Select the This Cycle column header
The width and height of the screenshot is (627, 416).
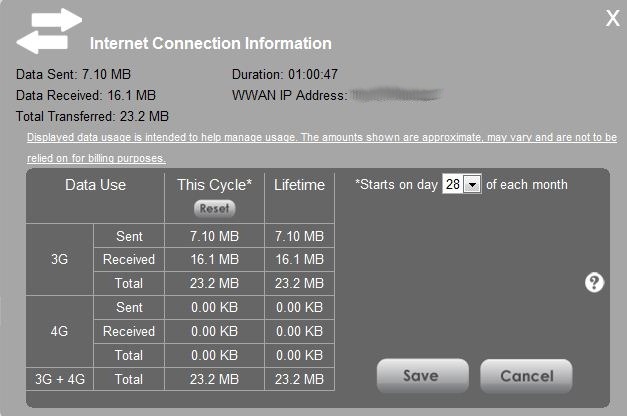coord(214,185)
